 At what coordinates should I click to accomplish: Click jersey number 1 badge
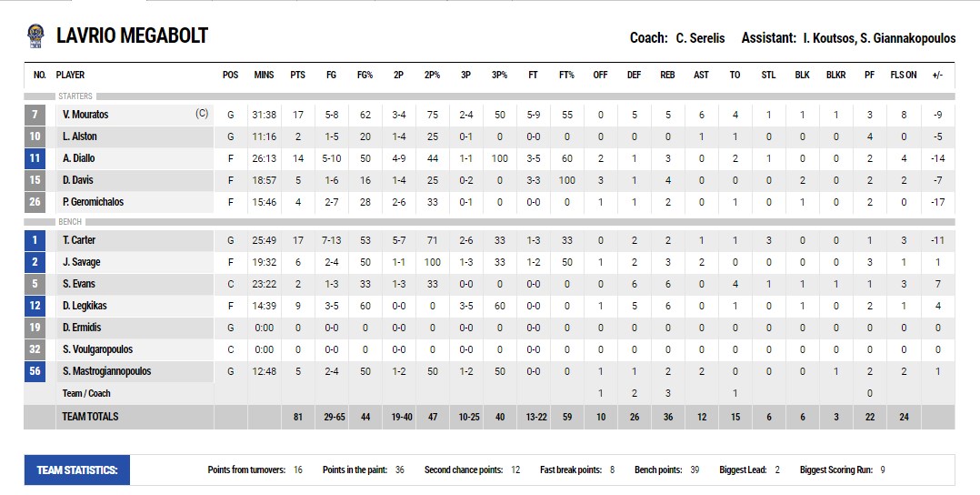tap(35, 240)
